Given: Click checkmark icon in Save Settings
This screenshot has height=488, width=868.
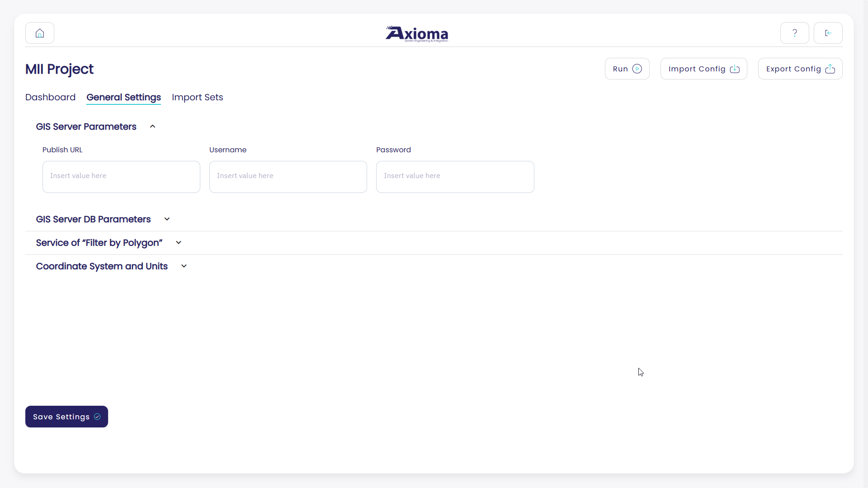Looking at the screenshot, I should coord(97,417).
